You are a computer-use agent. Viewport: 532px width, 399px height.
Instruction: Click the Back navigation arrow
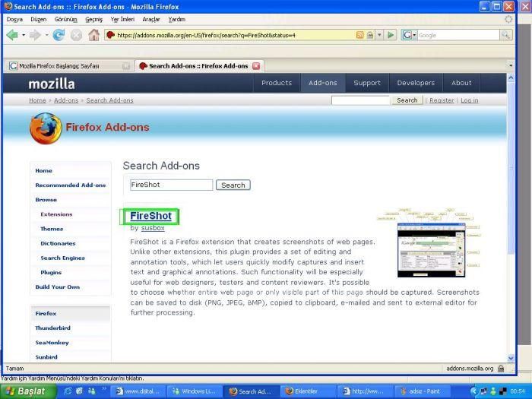[12, 35]
